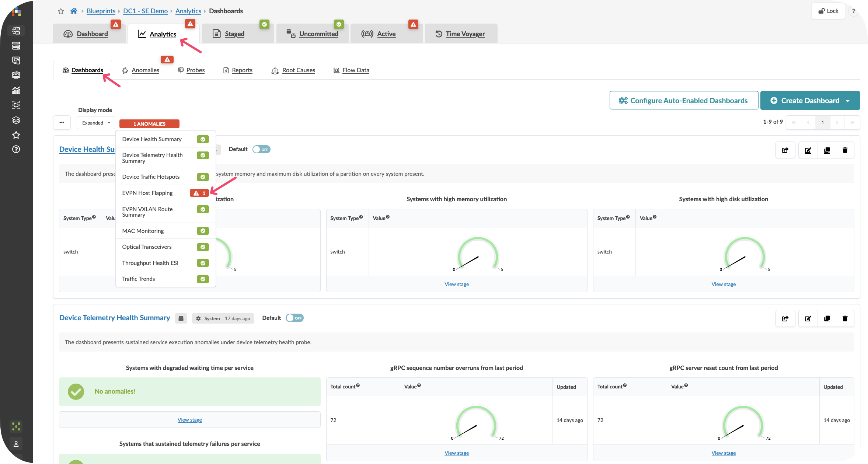868x464 pixels.
Task: Select EVPN Host Flapping in anomalies list
Action: coord(147,193)
